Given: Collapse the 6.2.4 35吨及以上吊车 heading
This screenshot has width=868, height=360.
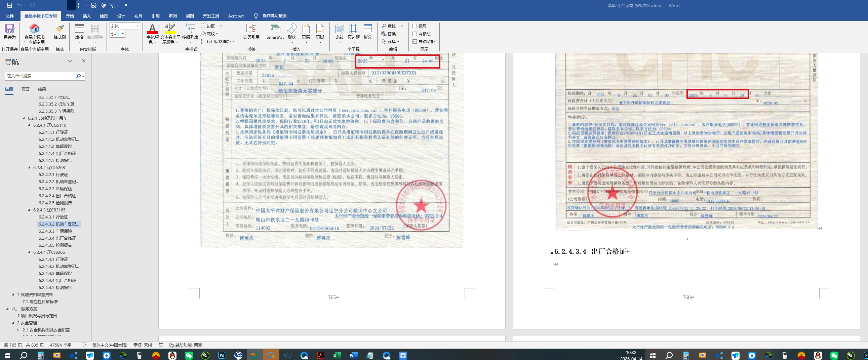Looking at the screenshot, I should point(24,118).
